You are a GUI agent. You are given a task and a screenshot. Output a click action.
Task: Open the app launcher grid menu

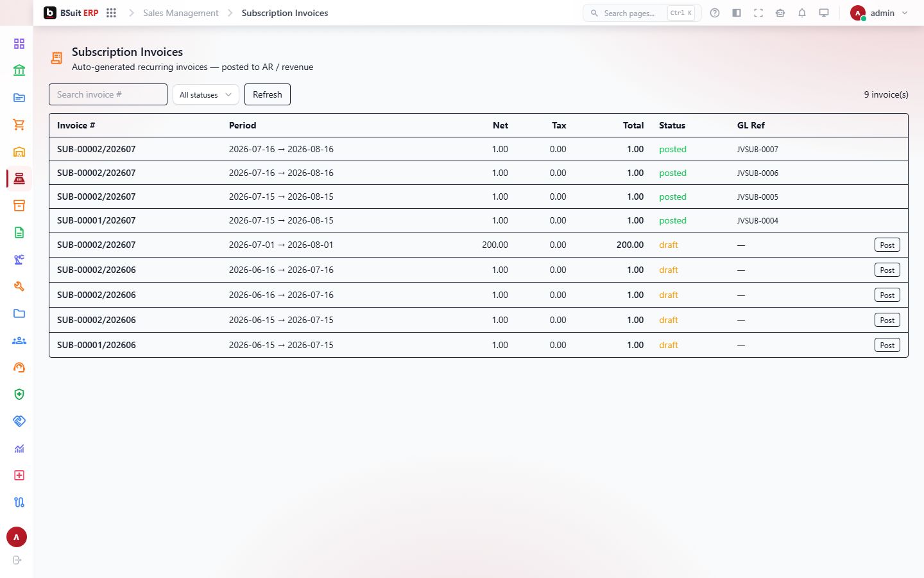tap(111, 13)
